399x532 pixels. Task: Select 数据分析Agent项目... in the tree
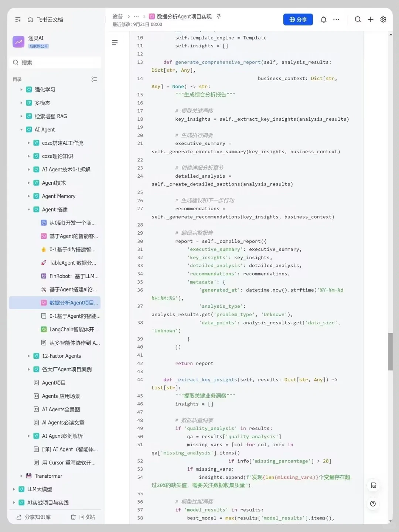click(x=55, y=303)
